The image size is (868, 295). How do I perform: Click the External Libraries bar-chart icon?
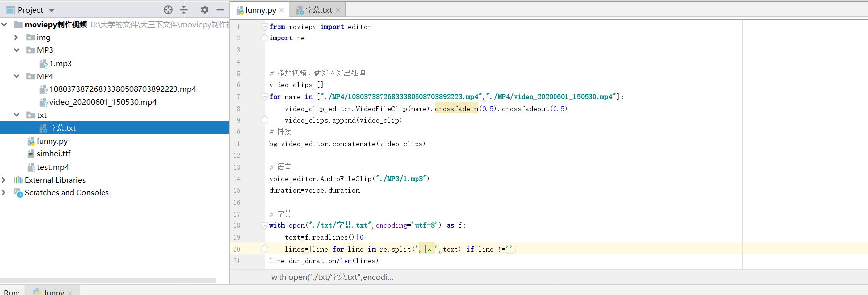coord(18,180)
